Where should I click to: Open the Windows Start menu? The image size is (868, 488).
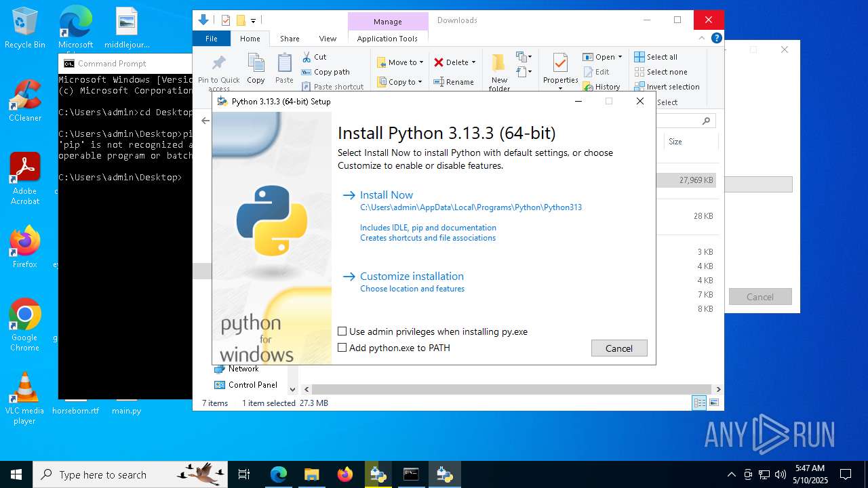click(x=16, y=474)
